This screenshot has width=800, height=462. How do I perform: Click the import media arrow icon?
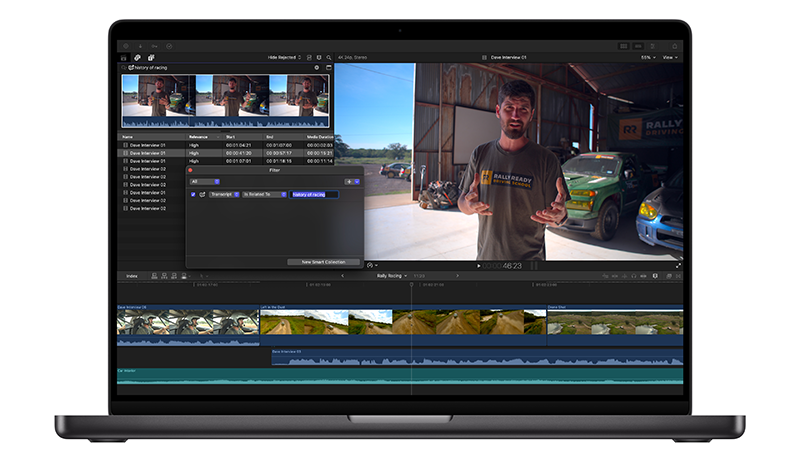coord(140,46)
